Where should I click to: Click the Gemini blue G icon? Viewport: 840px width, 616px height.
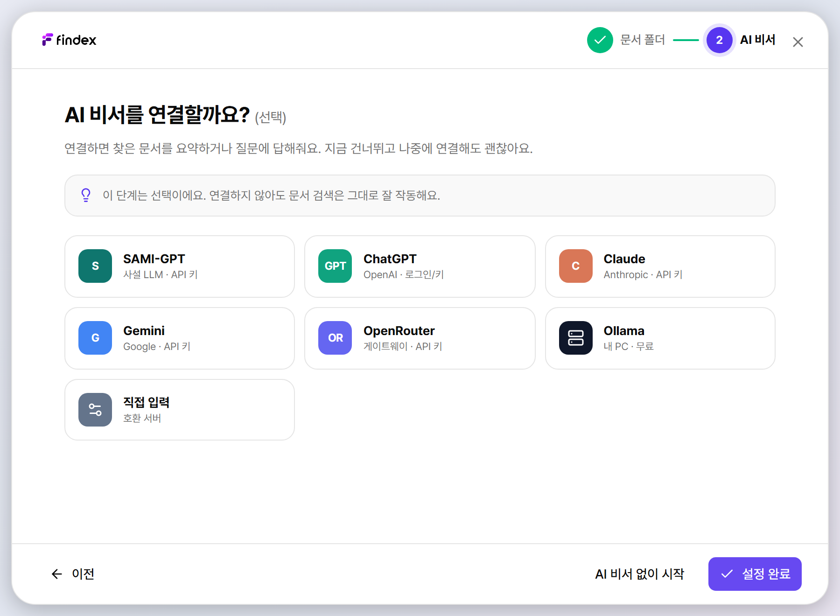(x=95, y=338)
